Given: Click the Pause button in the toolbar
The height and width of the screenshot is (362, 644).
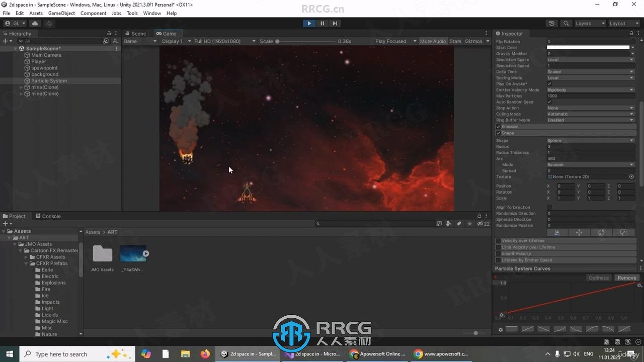Looking at the screenshot, I should 322,23.
